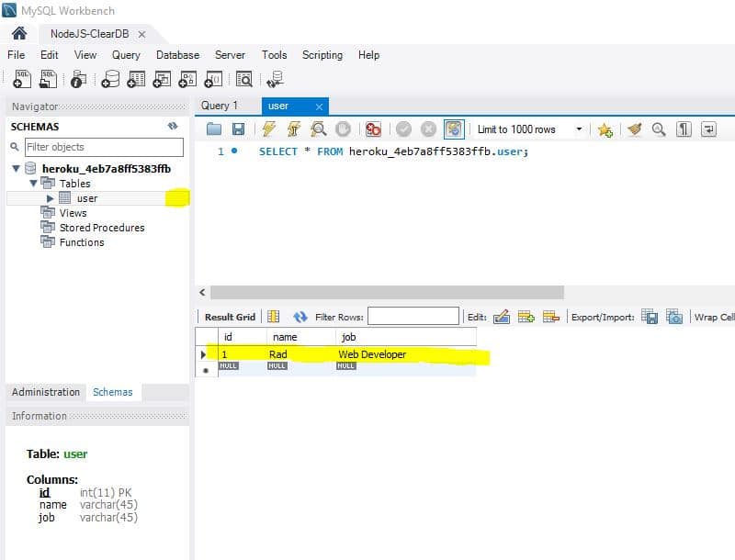Select the Web Developer cell
The width and height of the screenshot is (735, 560).
click(x=406, y=354)
